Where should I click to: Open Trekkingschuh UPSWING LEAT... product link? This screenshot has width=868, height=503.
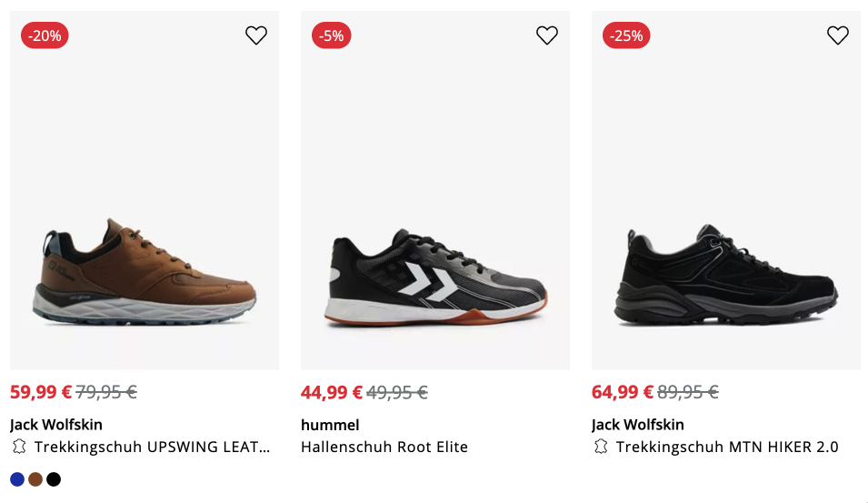click(152, 447)
